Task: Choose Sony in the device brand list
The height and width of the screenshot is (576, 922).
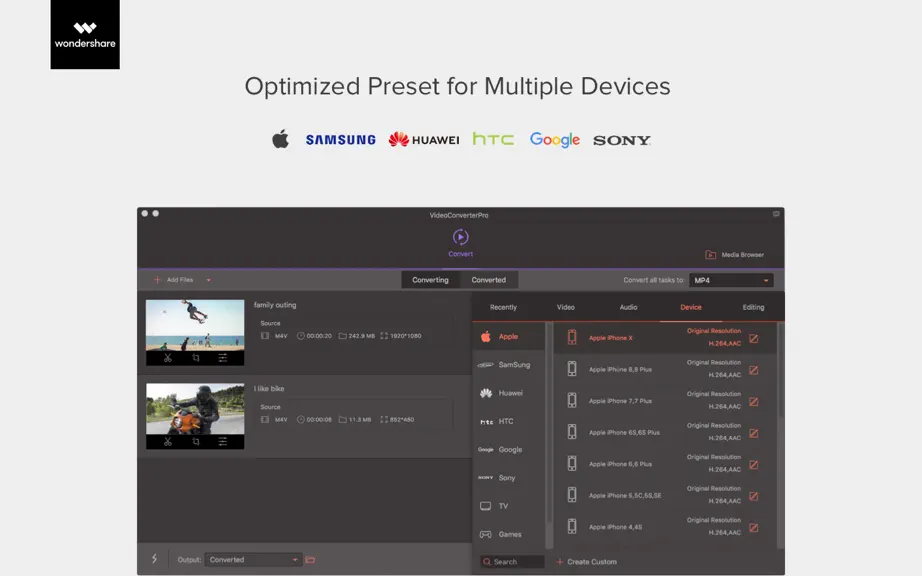Action: 509,478
